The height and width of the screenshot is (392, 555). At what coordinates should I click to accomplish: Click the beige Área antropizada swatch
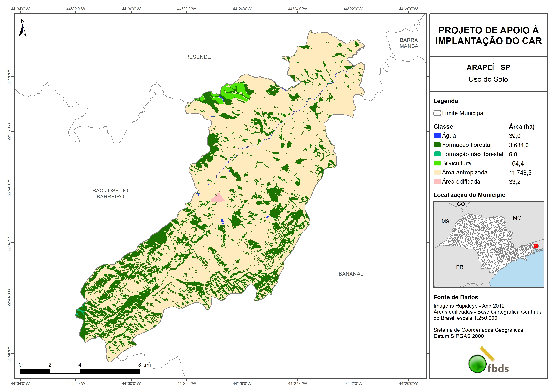click(x=437, y=172)
